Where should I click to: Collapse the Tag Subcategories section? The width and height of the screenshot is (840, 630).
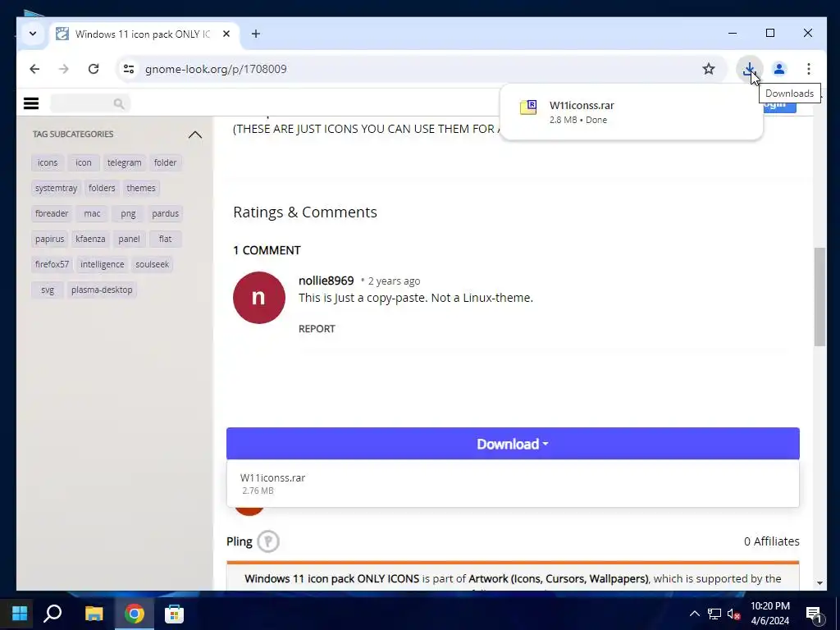pos(195,135)
